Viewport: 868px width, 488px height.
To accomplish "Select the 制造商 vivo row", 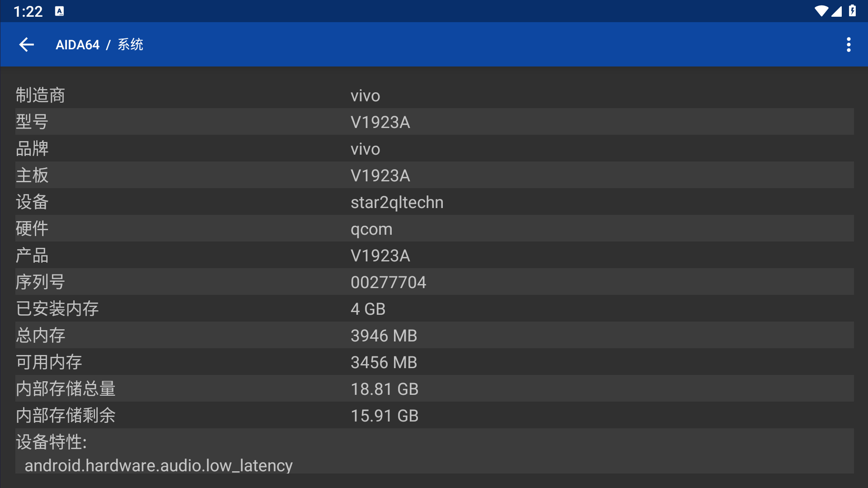I will coord(434,95).
